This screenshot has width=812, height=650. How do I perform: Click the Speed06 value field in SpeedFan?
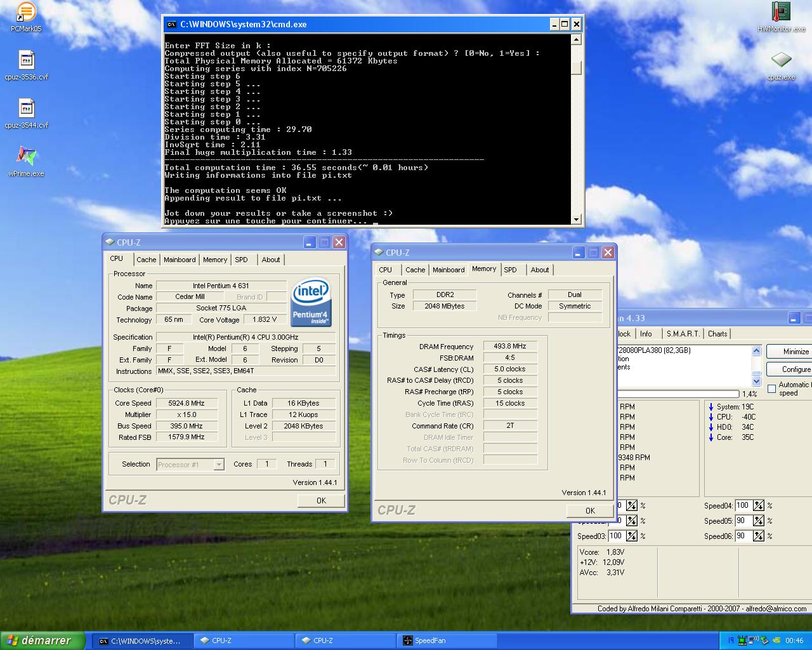click(x=743, y=536)
